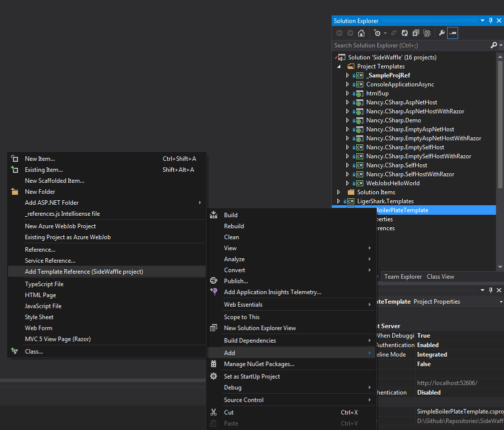Switch to the Team Explorer tab

(403, 276)
